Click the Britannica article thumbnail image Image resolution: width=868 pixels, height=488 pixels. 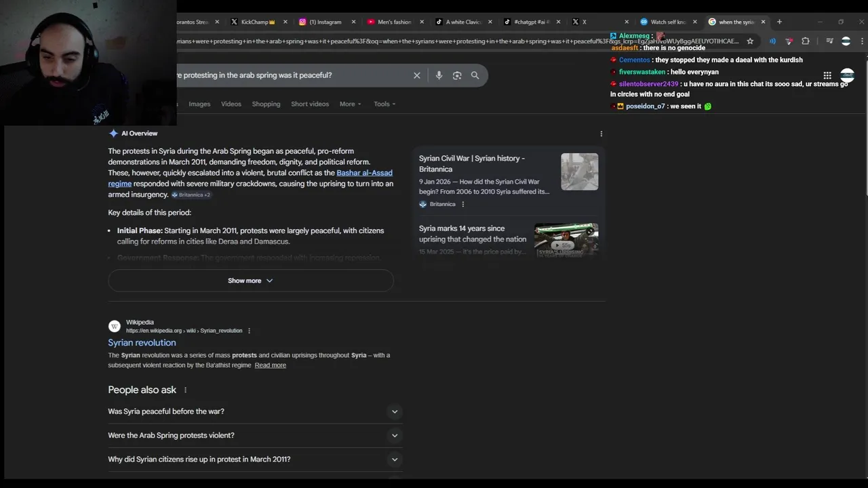pyautogui.click(x=580, y=171)
